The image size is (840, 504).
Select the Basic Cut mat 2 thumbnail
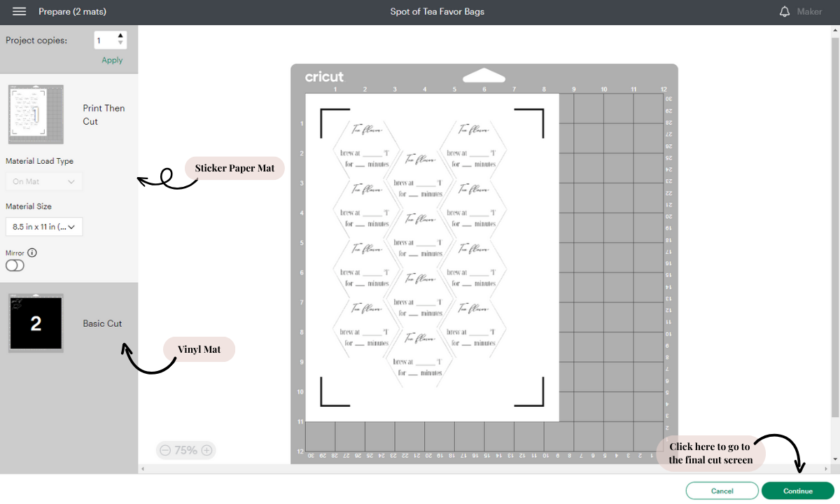coord(36,323)
